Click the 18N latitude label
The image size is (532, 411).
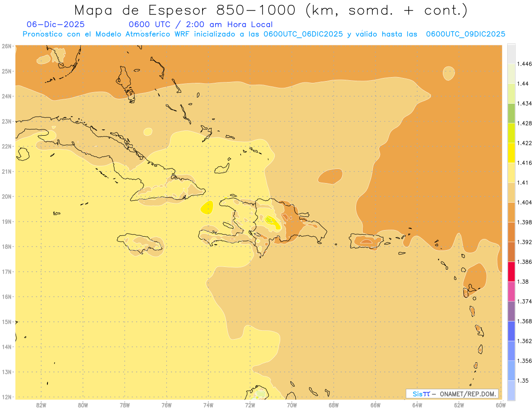6,247
